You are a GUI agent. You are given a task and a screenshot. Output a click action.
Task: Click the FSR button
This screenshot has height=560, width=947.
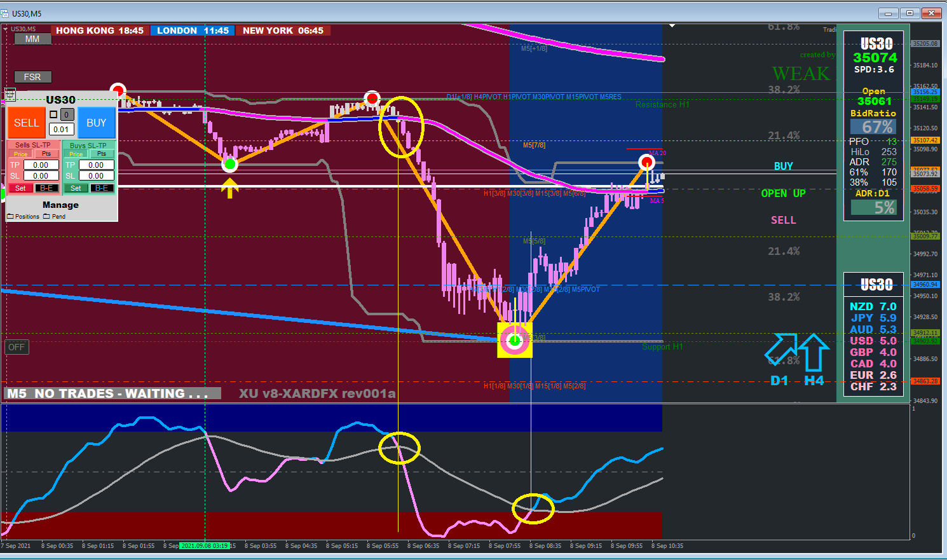[32, 77]
